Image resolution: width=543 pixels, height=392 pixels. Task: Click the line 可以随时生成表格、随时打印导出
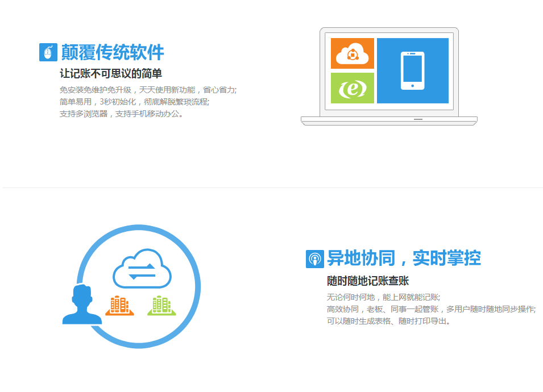388,321
